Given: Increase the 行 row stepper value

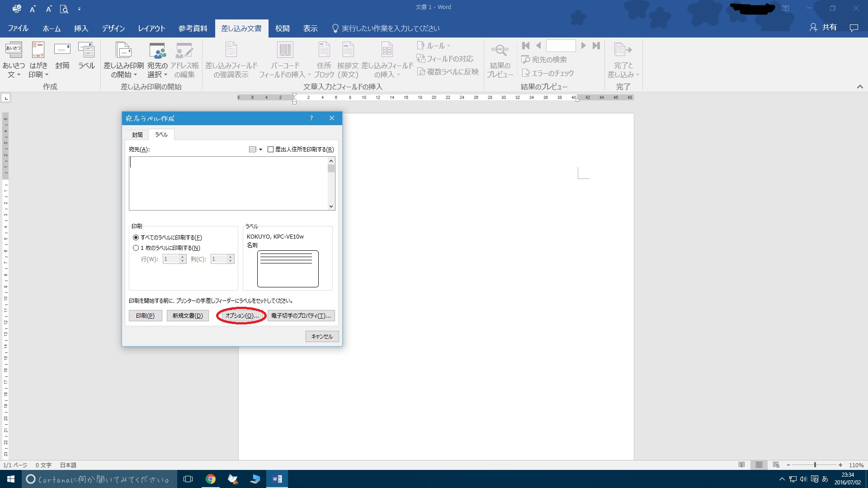Looking at the screenshot, I should point(183,257).
